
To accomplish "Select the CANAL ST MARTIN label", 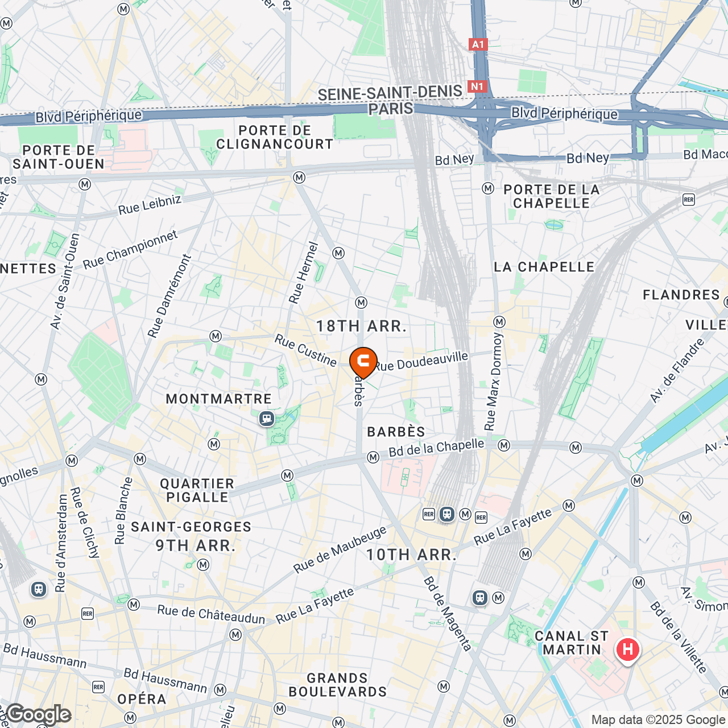I will tap(572, 643).
